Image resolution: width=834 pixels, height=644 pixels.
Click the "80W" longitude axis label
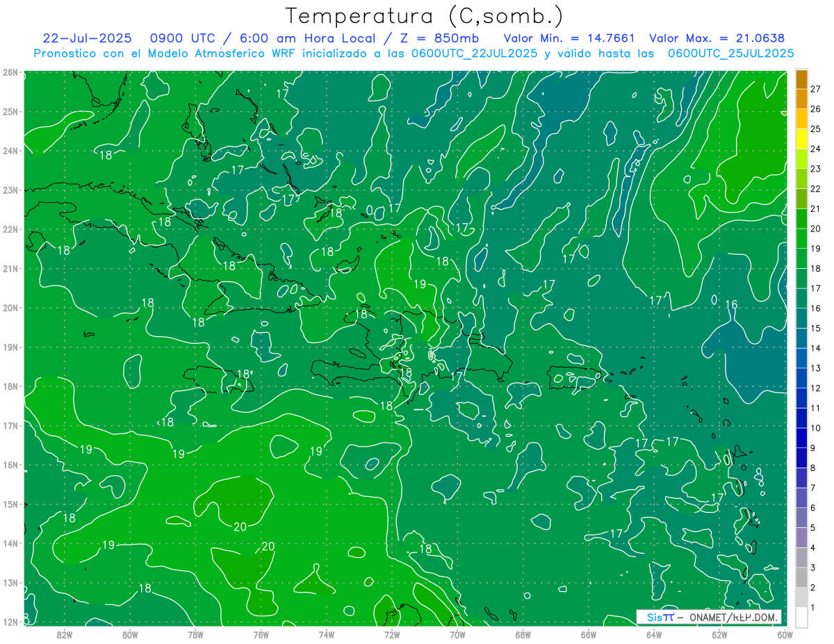(130, 635)
